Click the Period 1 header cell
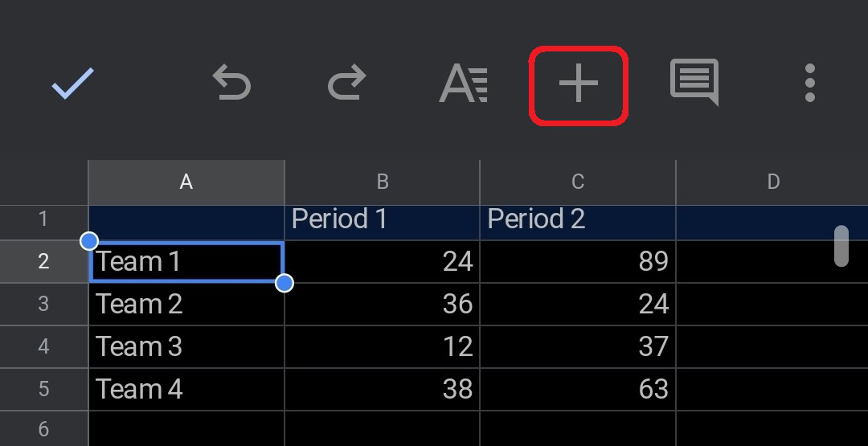This screenshot has height=446, width=868. [383, 219]
